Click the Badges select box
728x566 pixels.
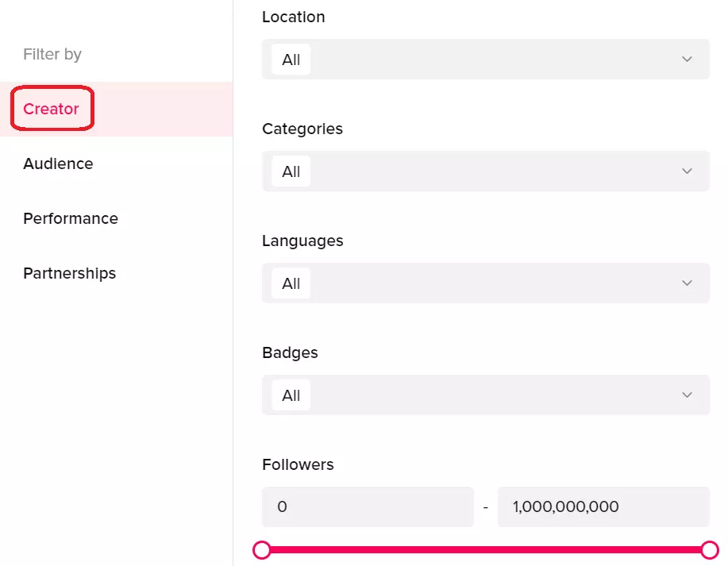486,395
